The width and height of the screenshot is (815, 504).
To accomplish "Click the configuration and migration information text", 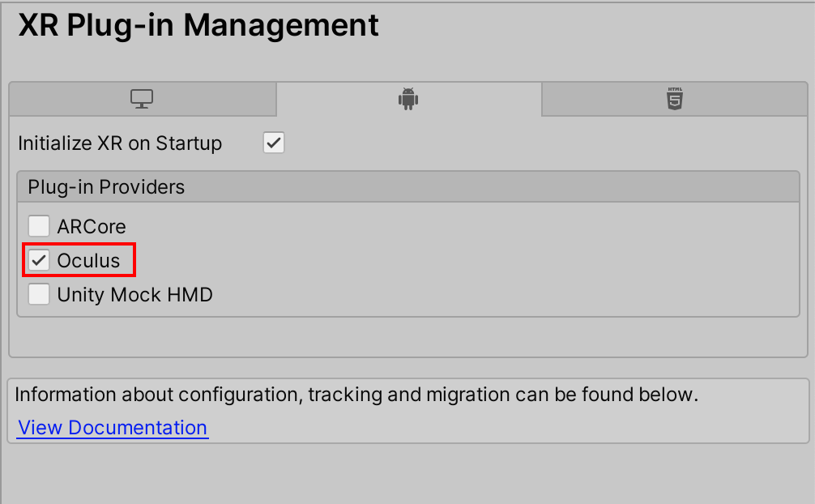I will click(x=356, y=395).
